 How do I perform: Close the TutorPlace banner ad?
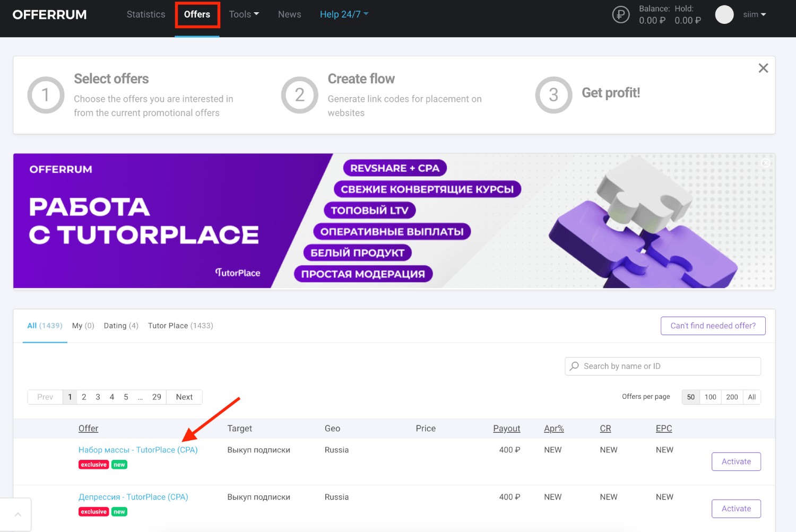766,163
